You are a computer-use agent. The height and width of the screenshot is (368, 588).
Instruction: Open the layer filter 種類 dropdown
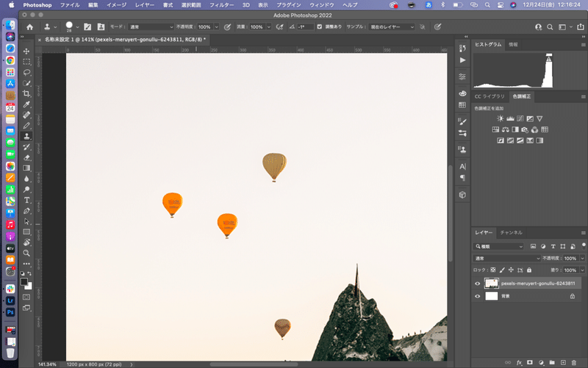point(498,247)
